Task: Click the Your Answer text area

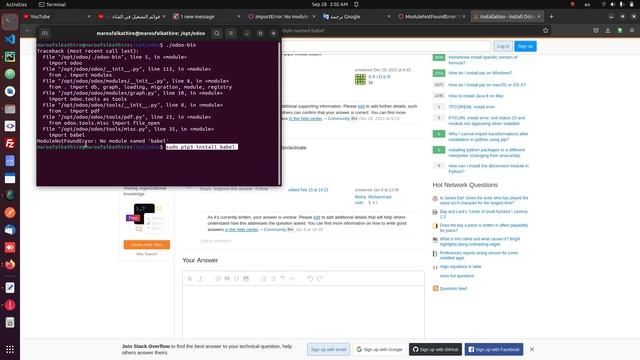Action: point(303,312)
